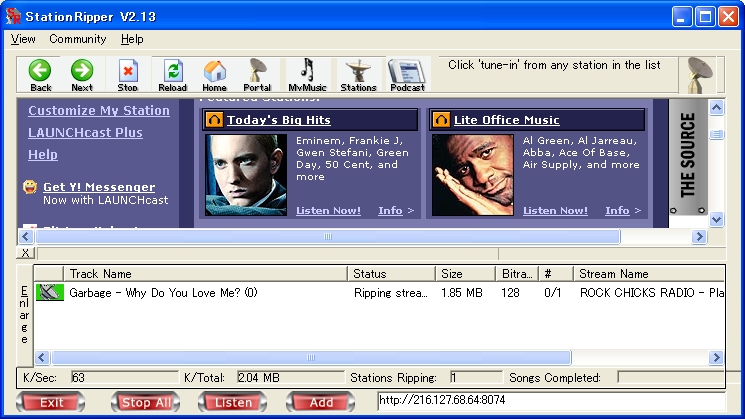
Task: Click track list scrollbar left arrow
Action: [42, 357]
